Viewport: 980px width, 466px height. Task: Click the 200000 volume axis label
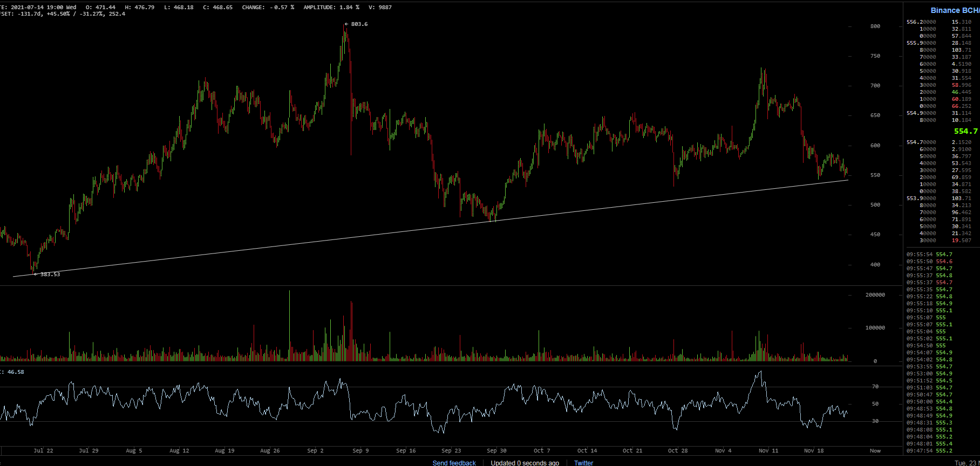click(875, 295)
